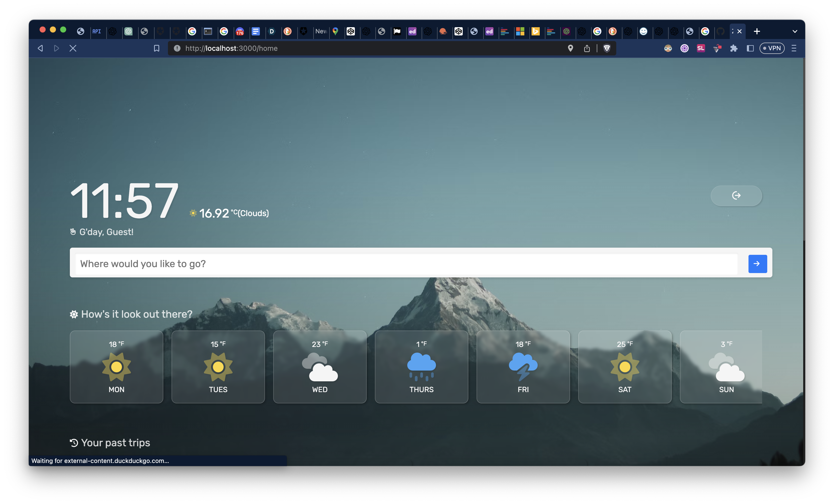Screen dimensions: 834x504
Task: Open the extensions puzzle icon
Action: pos(733,48)
